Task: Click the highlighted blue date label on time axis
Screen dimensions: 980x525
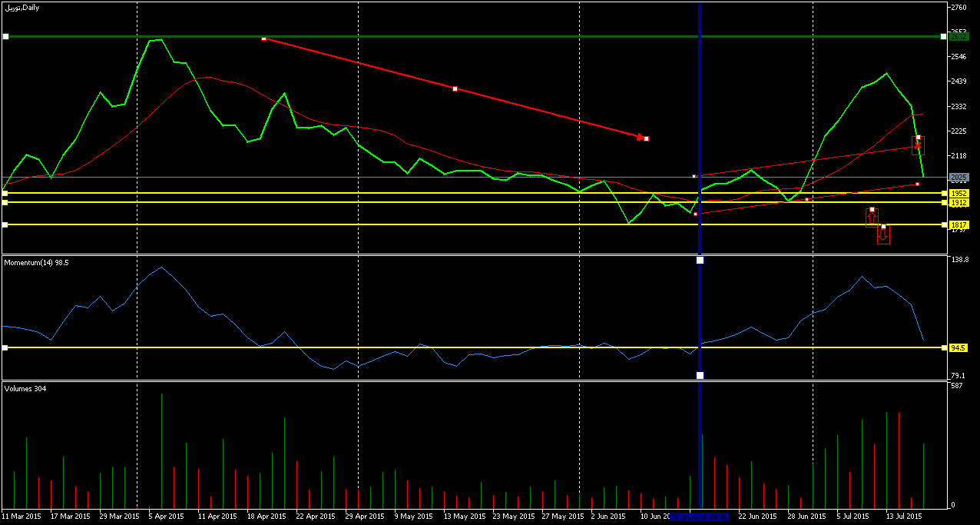Action: click(x=700, y=517)
